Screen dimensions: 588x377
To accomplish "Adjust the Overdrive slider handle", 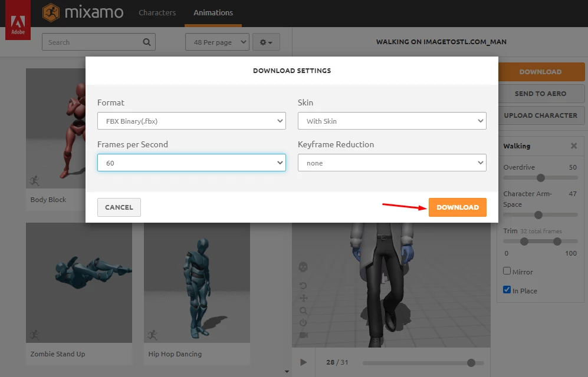I will tap(541, 178).
